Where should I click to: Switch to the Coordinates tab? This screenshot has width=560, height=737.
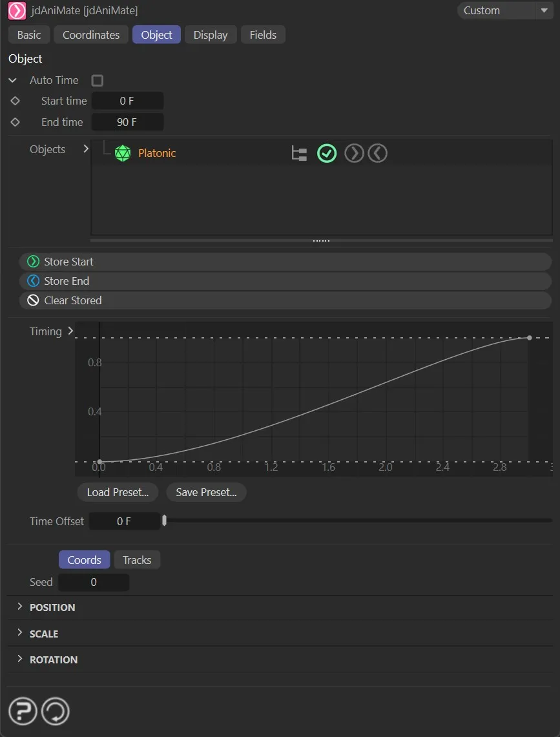coord(91,35)
